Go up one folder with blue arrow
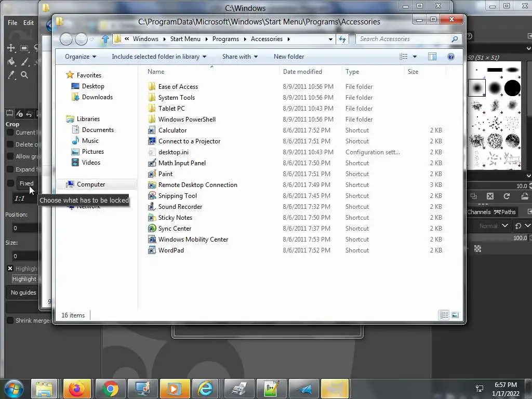The height and width of the screenshot is (399, 532). [105, 39]
